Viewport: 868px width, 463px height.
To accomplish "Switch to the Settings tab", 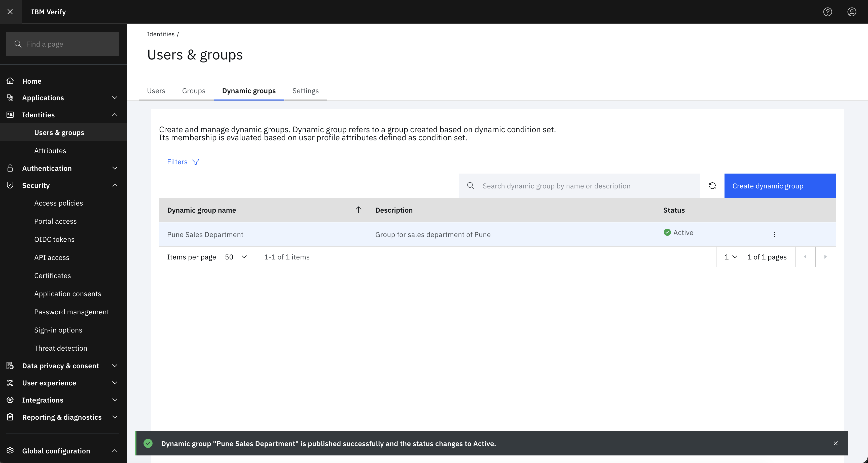I will (306, 91).
